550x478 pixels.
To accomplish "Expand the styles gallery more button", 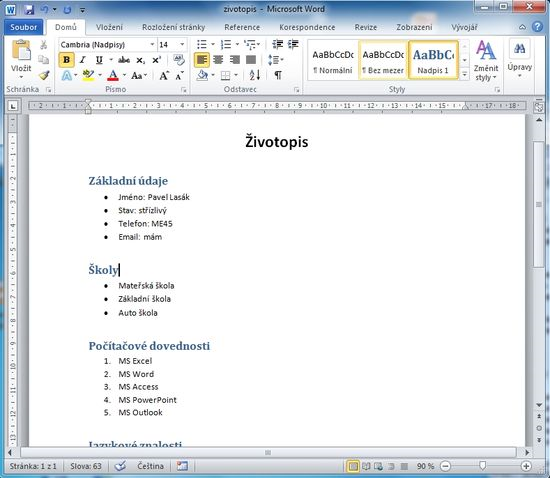I will [464, 74].
